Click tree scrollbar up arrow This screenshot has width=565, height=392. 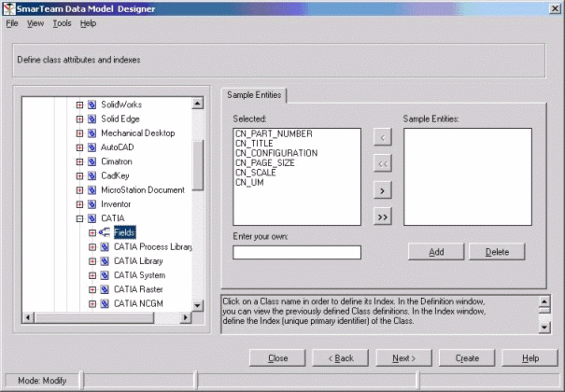197,104
